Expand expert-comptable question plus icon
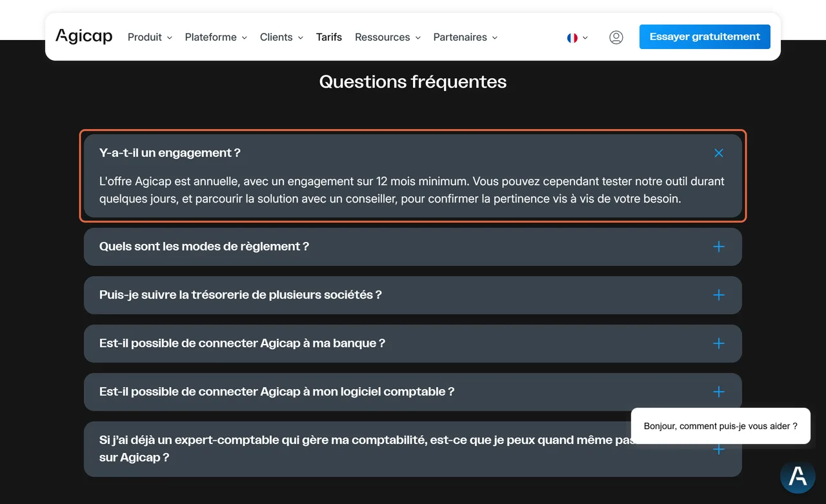 pos(719,449)
